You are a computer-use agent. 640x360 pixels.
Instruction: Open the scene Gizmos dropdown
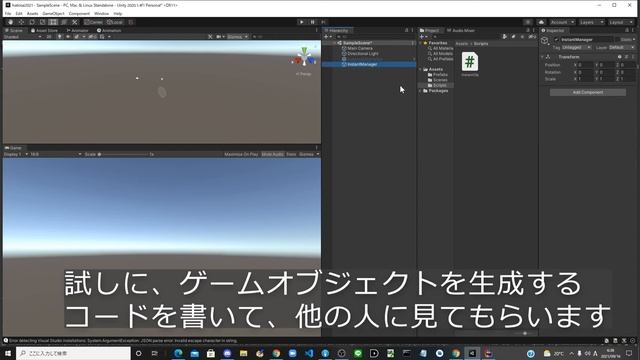238,37
